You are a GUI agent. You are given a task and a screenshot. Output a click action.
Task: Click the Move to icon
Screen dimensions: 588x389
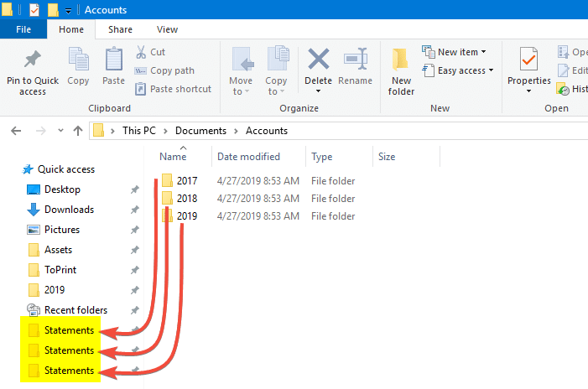coord(242,60)
